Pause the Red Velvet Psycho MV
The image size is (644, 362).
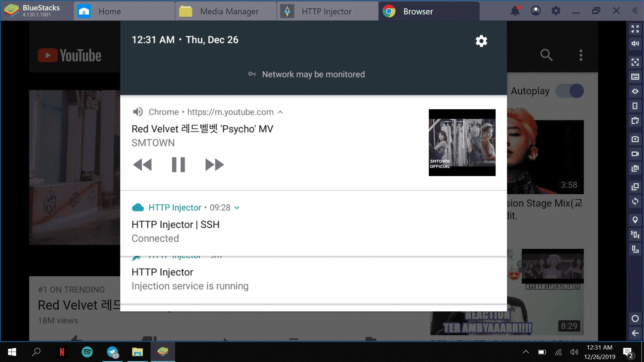pos(178,165)
